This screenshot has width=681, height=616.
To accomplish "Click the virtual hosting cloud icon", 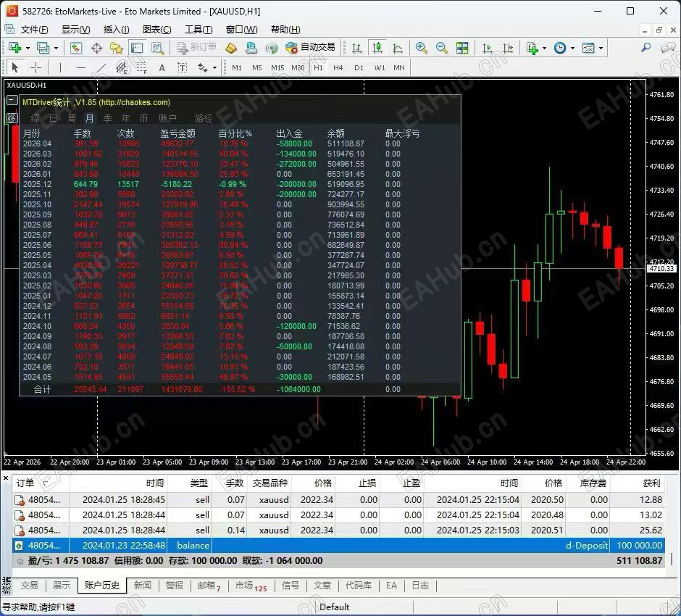I will click(251, 48).
